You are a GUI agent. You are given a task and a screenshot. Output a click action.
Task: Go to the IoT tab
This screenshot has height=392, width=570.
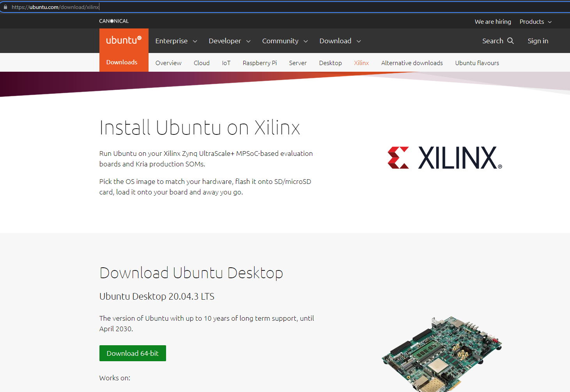point(226,63)
